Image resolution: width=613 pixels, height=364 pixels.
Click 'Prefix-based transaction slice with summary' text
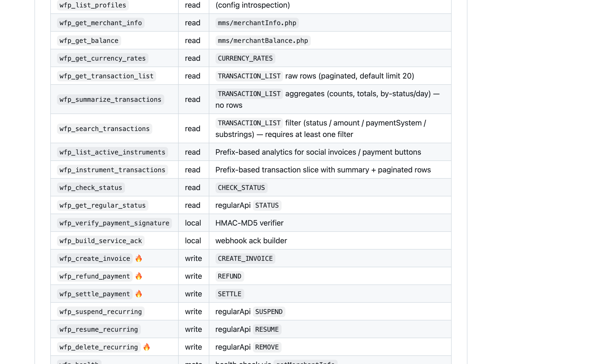[x=292, y=170]
